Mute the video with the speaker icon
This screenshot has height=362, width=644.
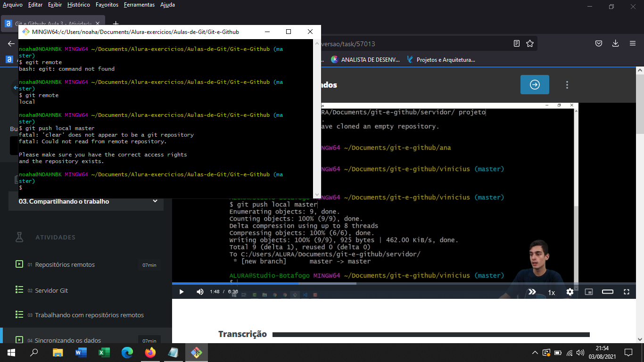coord(200,292)
